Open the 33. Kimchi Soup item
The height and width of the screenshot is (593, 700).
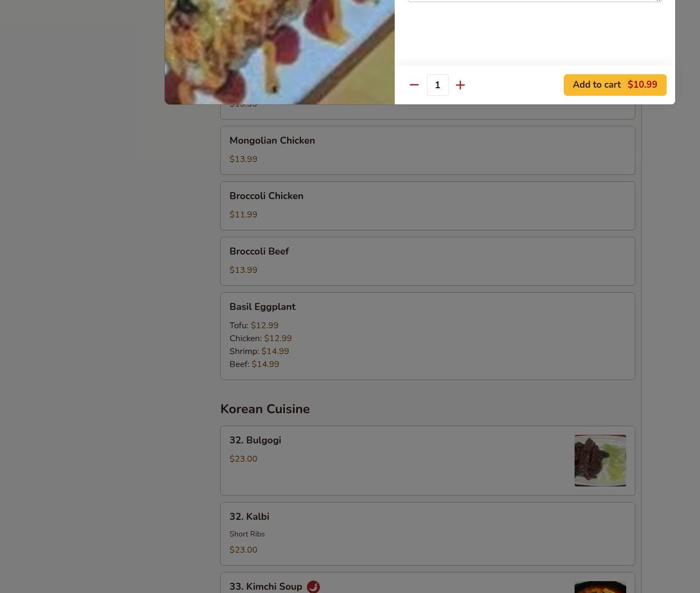pyautogui.click(x=428, y=583)
